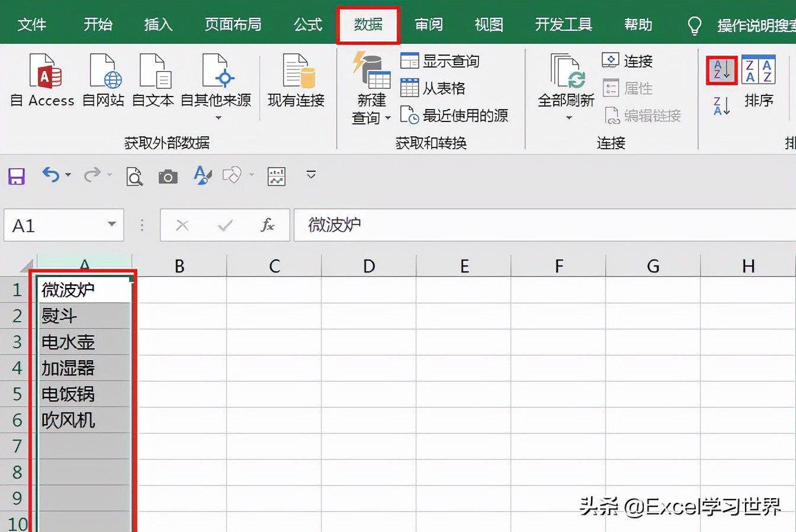Switch to the Review (审阅) tab
This screenshot has height=532, width=796.
point(429,24)
